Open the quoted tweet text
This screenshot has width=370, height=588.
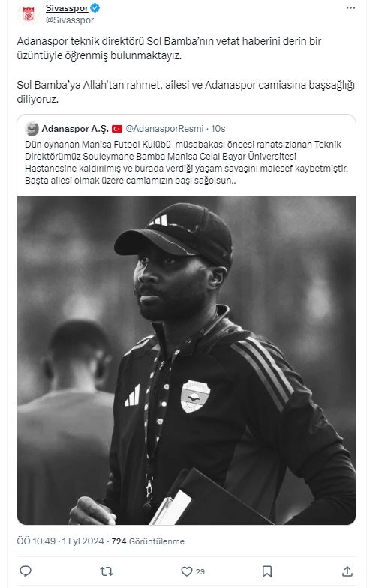(186, 162)
